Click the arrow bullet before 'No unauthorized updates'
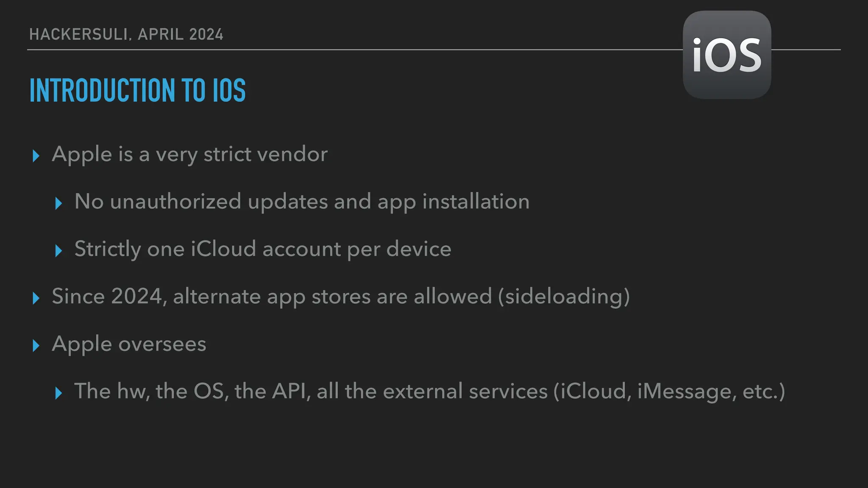Viewport: 868px width, 488px height. tap(59, 203)
